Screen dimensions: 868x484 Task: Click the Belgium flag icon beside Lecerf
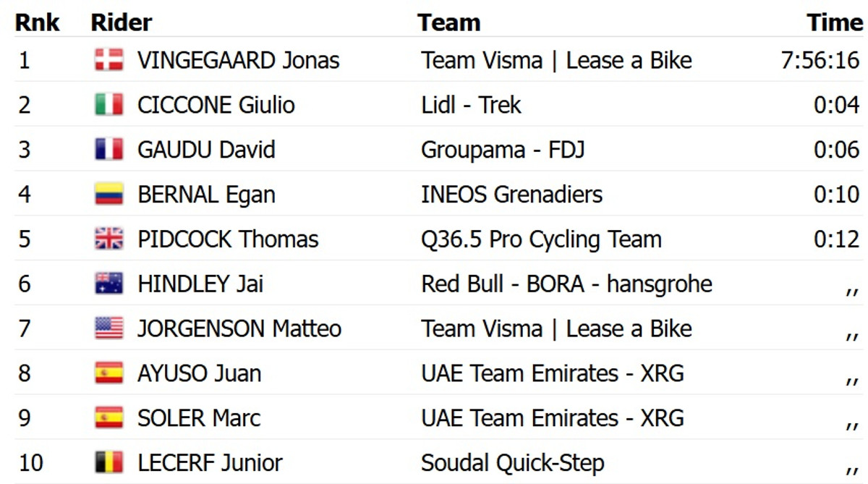click(109, 462)
